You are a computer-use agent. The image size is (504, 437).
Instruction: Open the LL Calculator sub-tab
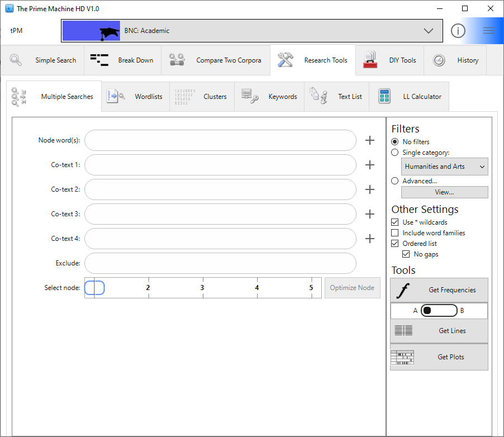(409, 97)
